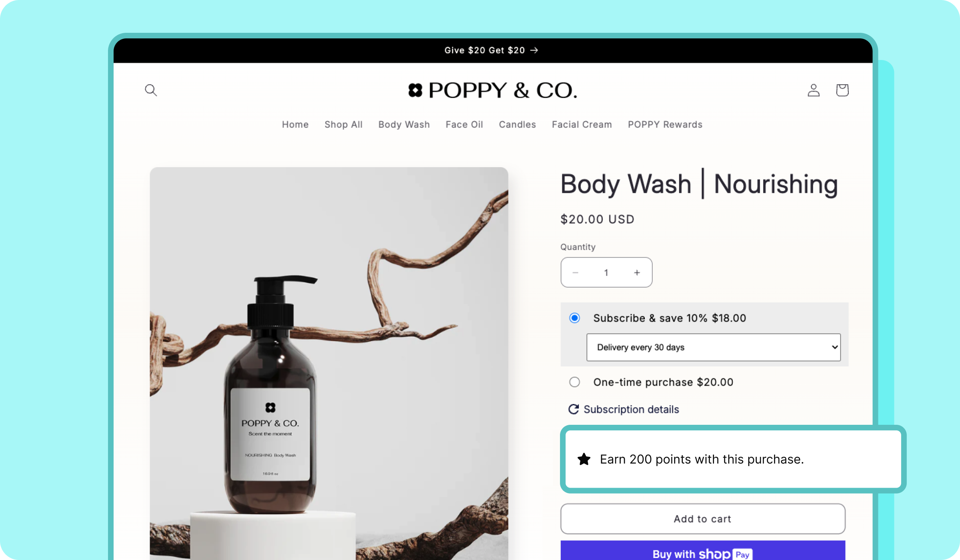Decrease quantity with the minus icon
Viewport: 960px width, 560px height.
coord(576,272)
